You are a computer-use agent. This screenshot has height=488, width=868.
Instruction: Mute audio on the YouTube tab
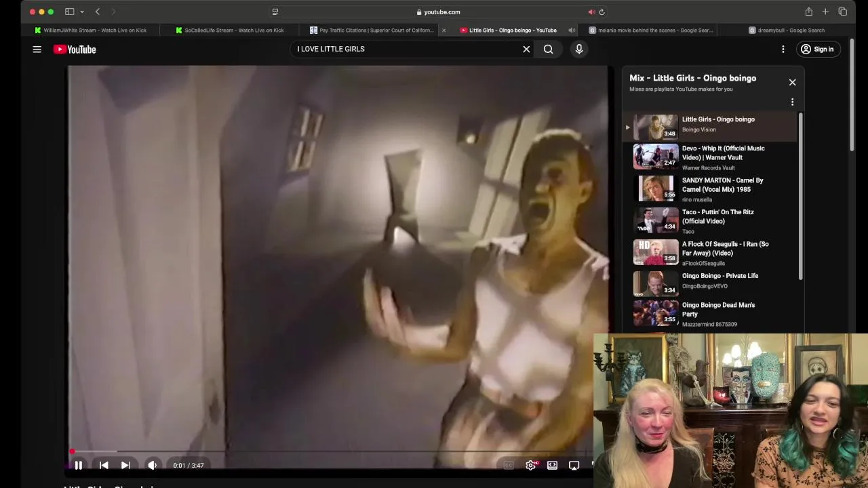click(572, 30)
